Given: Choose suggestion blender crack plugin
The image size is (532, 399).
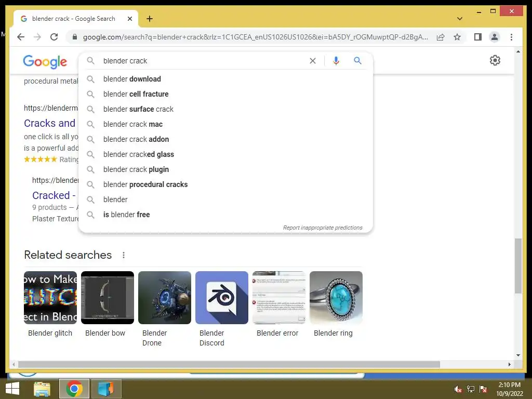Looking at the screenshot, I should [225, 169].
